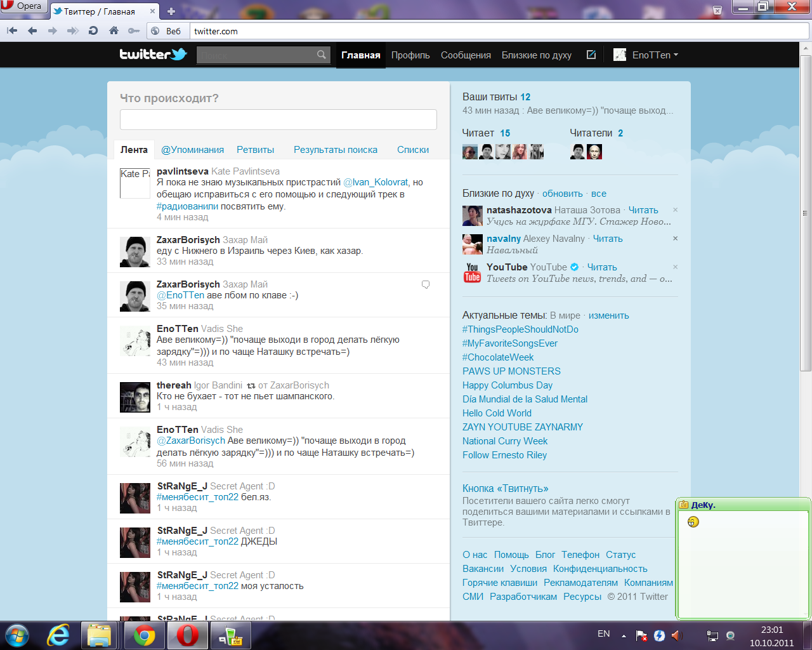The image size is (812, 650).
Task: Show hidden tray icons arrow
Action: click(624, 635)
